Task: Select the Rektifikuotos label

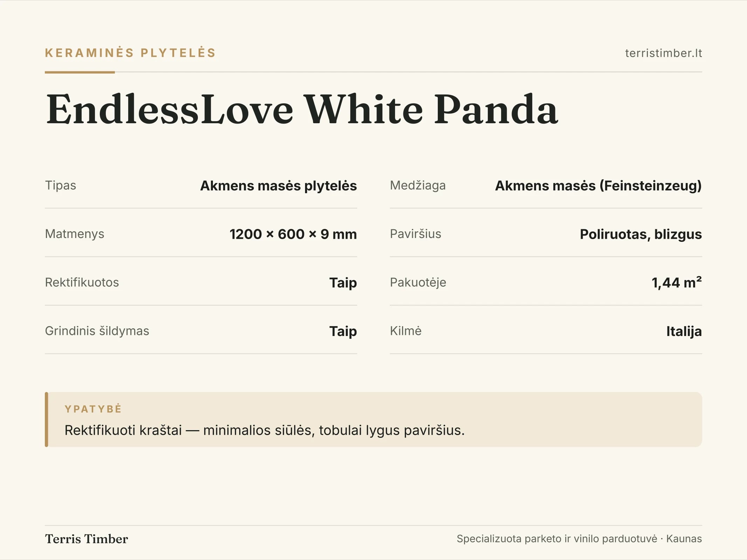Action: click(82, 282)
